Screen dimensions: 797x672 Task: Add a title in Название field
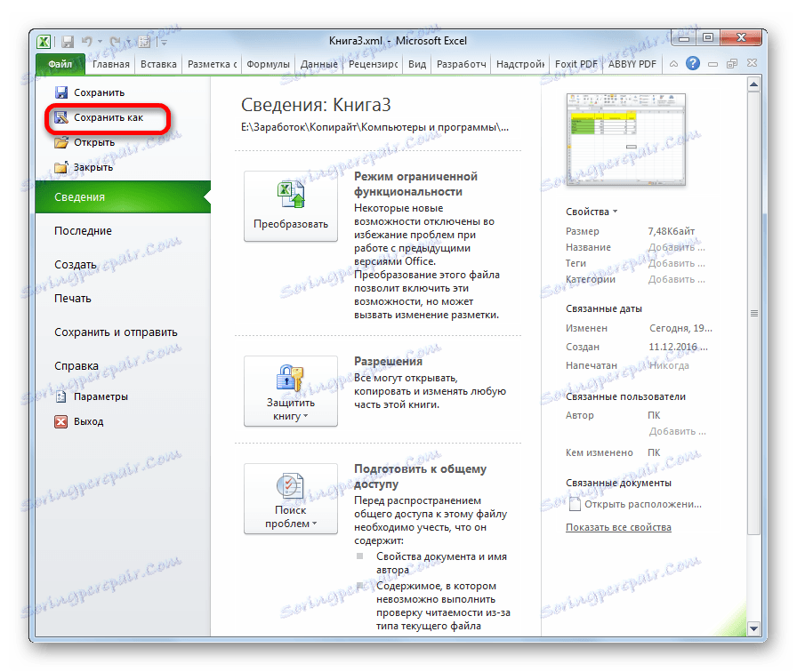click(x=677, y=247)
